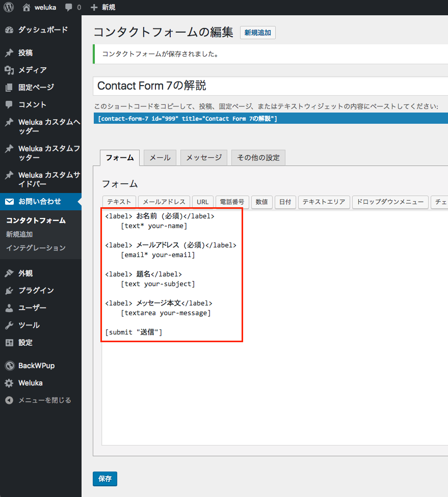Insert a 電話番号 form tag

coord(232,202)
